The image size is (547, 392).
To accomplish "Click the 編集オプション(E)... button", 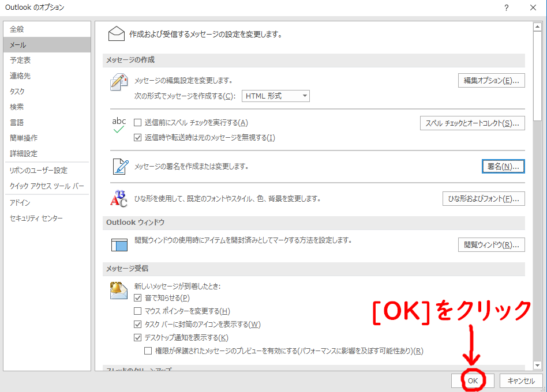I will (x=491, y=81).
